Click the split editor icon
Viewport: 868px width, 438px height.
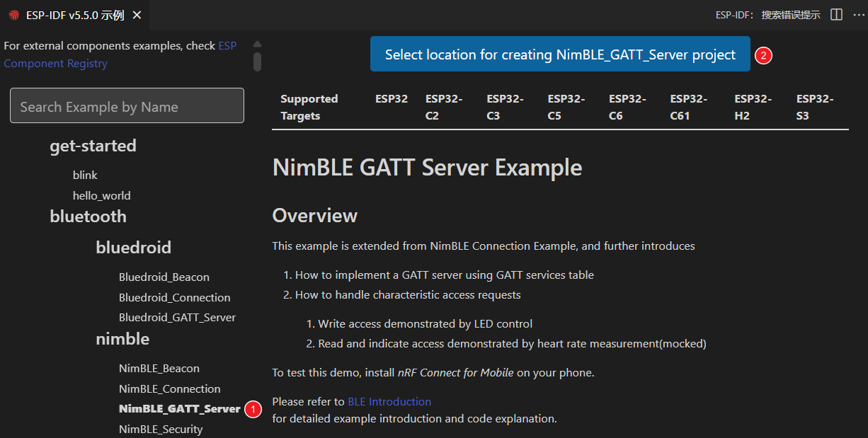[x=836, y=15]
